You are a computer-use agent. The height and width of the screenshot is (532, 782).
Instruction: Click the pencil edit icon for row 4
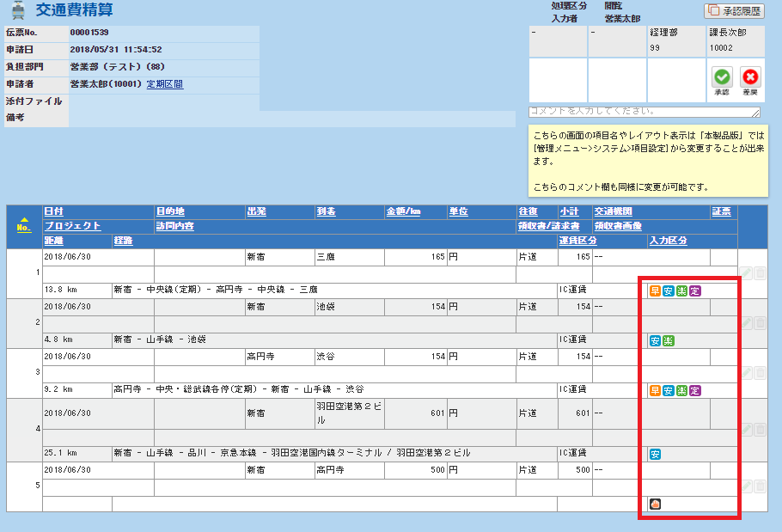[x=747, y=429]
